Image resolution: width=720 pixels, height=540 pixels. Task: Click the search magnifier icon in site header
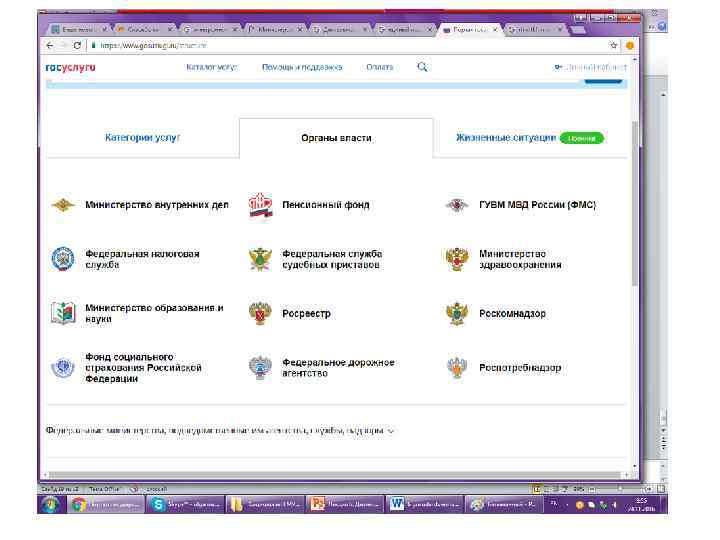(422, 67)
